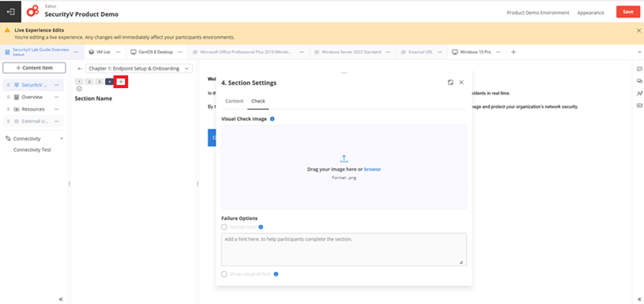Open the Visual Check Image info tooltip icon
The width and height of the screenshot is (644, 304).
tap(272, 119)
